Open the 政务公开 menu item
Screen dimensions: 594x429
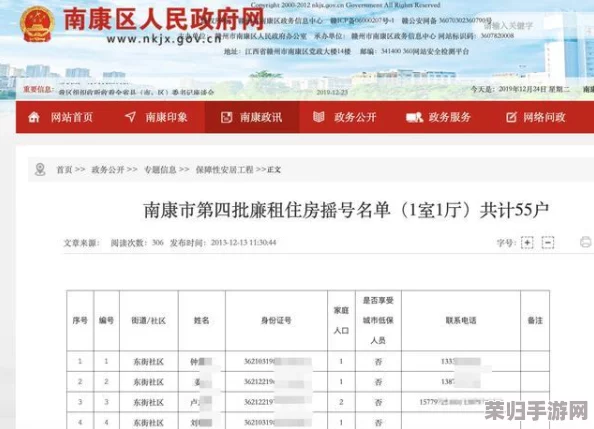(346, 117)
